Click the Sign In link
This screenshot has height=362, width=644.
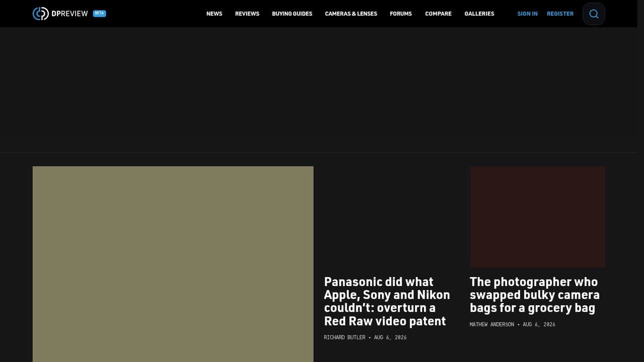click(527, 14)
